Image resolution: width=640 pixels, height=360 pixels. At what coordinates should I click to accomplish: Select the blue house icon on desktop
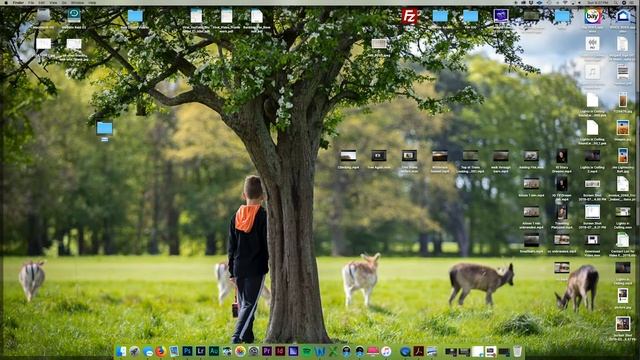[623, 16]
